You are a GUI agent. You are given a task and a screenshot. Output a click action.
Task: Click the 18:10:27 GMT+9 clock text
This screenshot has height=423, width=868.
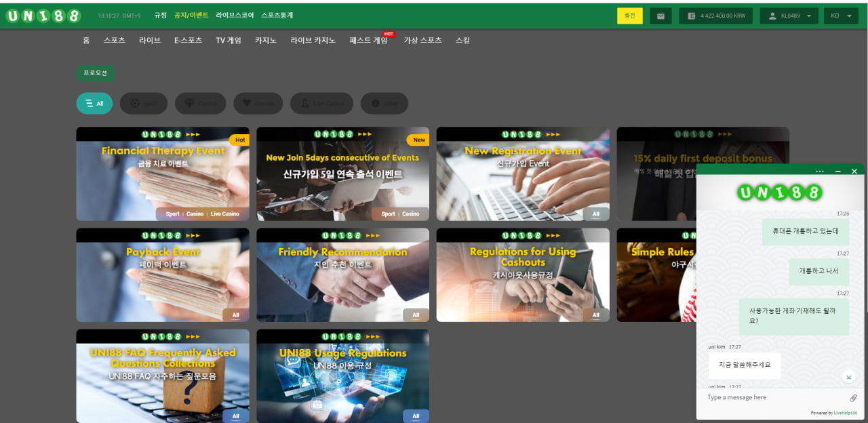pyautogui.click(x=119, y=16)
